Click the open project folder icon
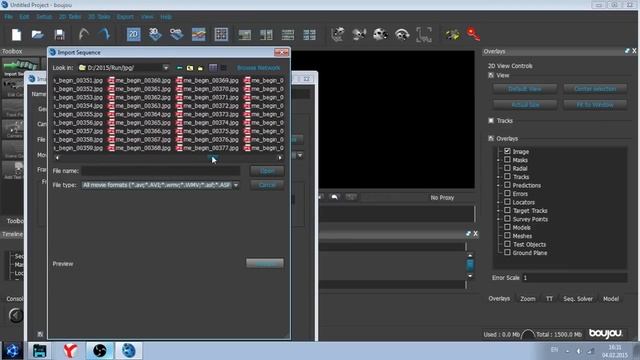640x360 pixels. [x=38, y=35]
